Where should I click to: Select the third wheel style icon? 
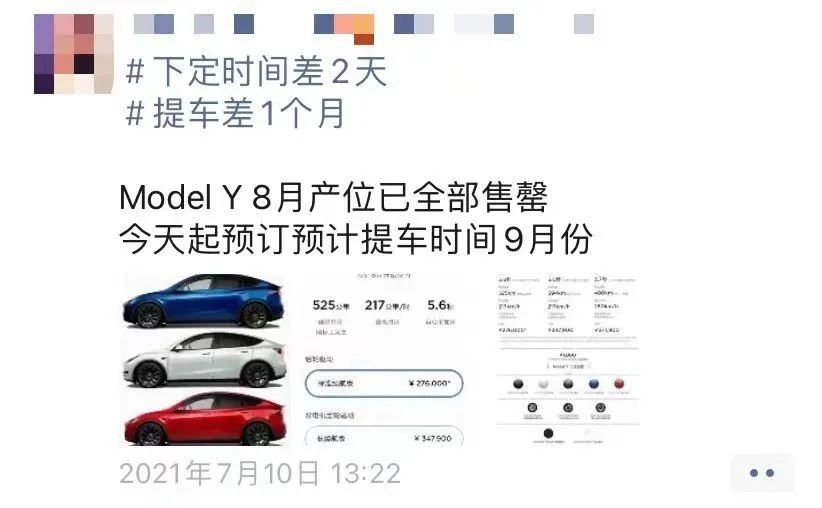click(x=601, y=408)
